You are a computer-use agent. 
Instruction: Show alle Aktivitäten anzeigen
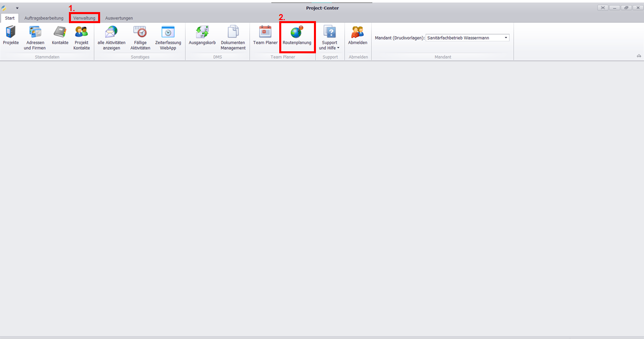[111, 37]
